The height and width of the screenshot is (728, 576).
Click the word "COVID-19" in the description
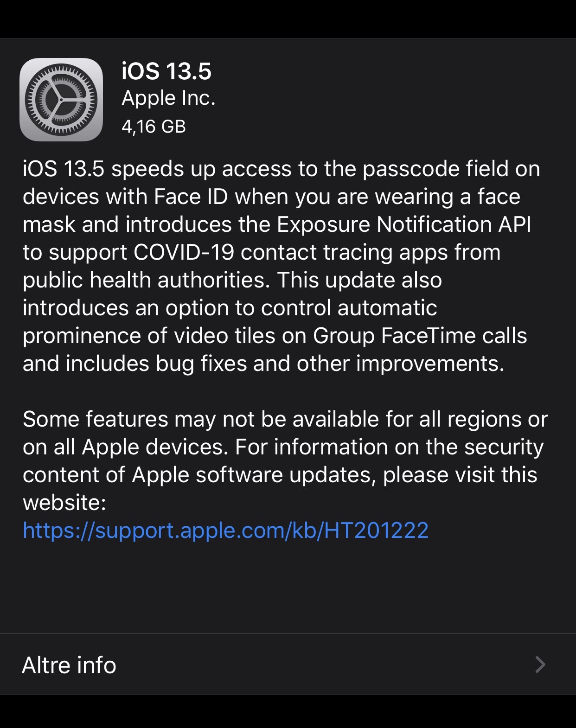(184, 252)
